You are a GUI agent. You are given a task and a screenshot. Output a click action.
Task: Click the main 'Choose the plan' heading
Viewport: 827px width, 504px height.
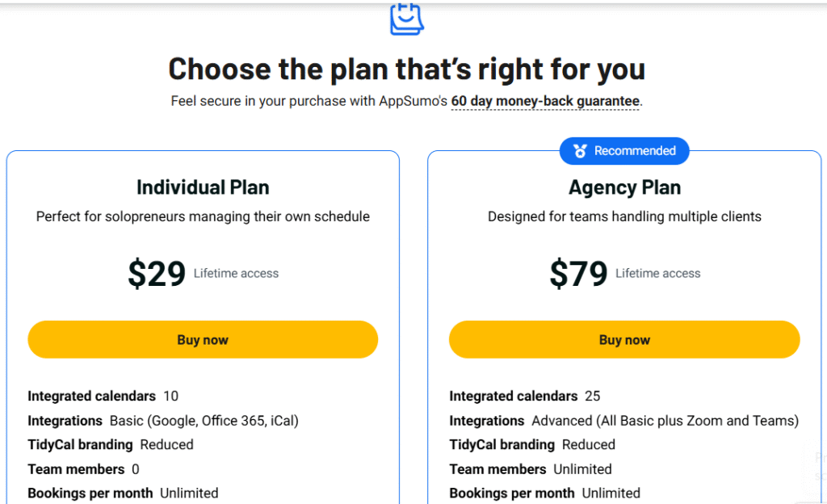tap(406, 69)
